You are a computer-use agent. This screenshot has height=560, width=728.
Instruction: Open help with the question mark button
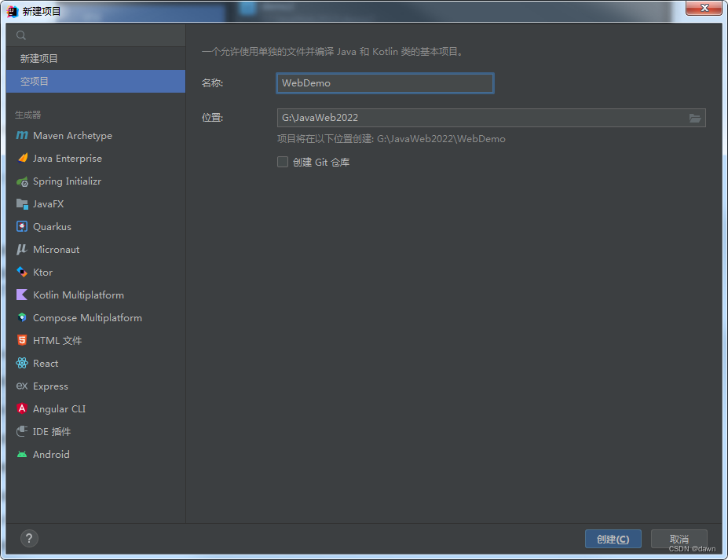point(29,539)
